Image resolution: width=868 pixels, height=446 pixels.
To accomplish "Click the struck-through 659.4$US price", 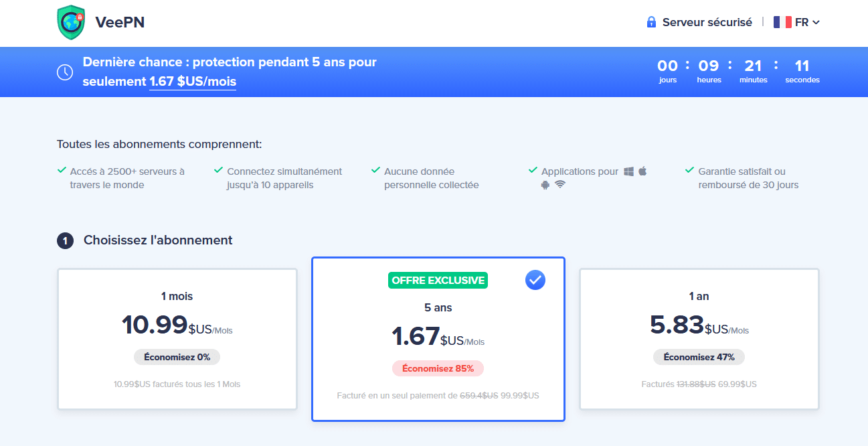I will [479, 396].
